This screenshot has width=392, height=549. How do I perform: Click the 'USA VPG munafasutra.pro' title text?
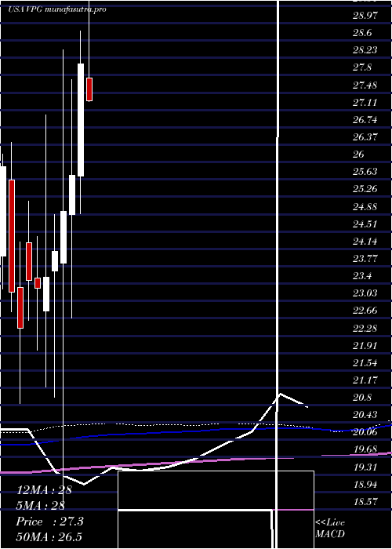point(57,9)
